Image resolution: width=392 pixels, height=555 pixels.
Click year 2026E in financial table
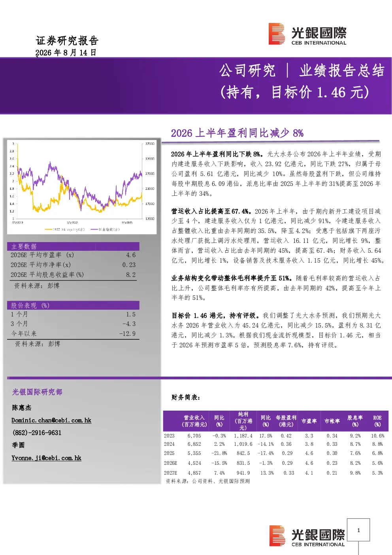tap(171, 463)
